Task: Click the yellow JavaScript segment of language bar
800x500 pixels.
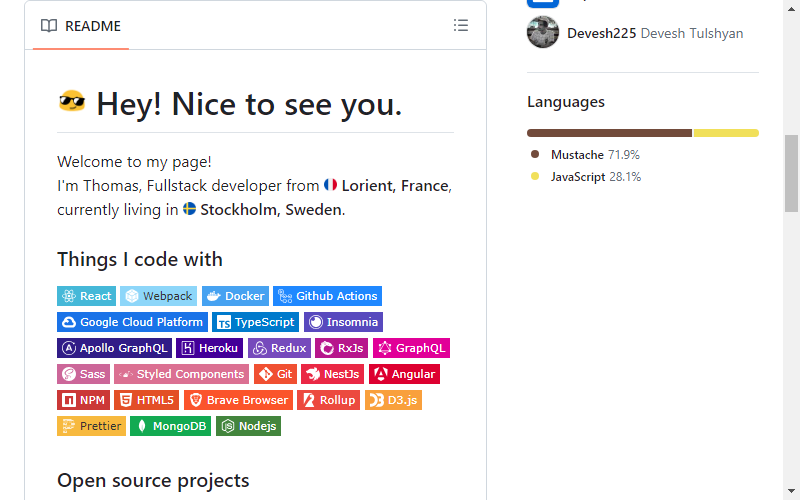Action: (726, 133)
